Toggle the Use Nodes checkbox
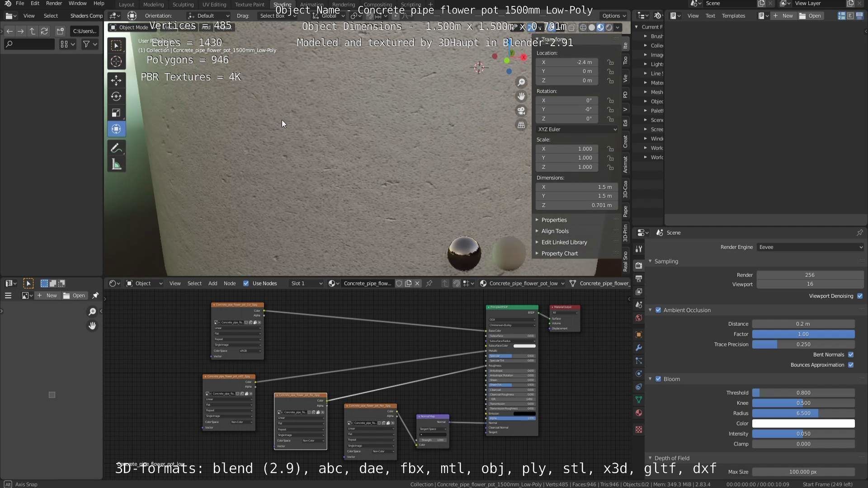 (246, 283)
